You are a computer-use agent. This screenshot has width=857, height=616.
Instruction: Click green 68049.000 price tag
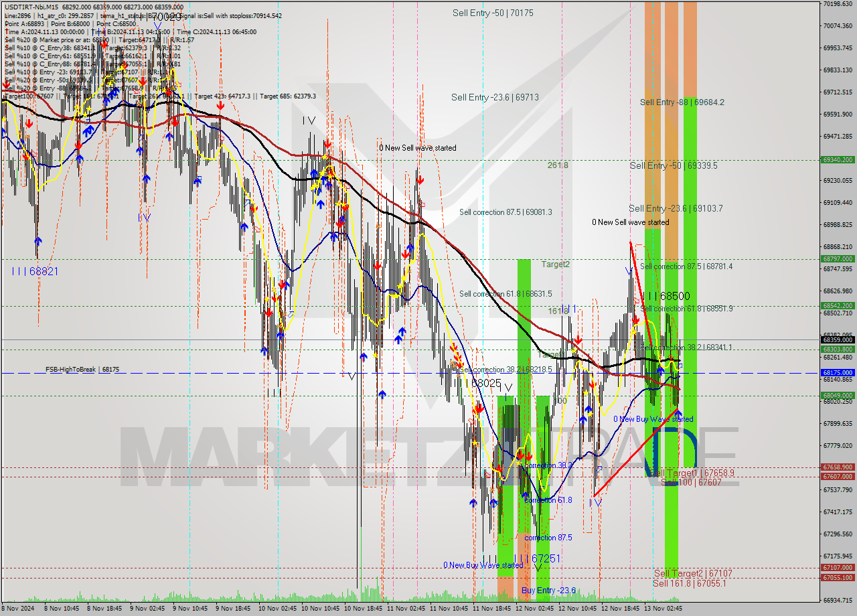tap(837, 395)
